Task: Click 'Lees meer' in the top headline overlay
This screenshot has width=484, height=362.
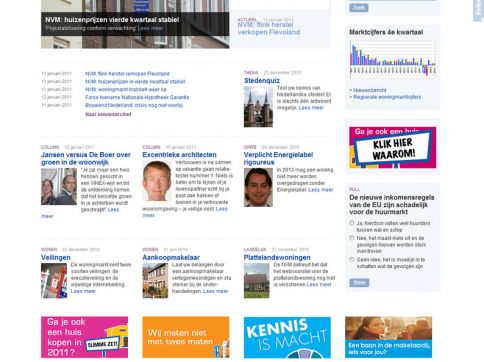Action: tap(151, 28)
